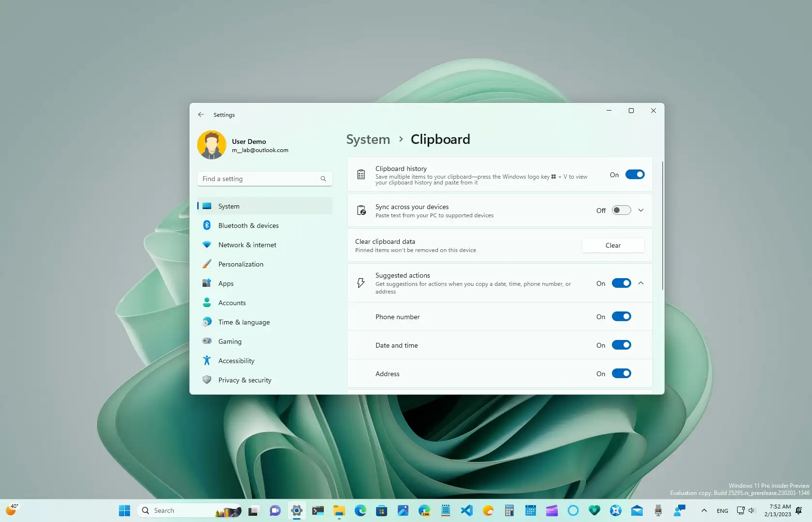Screen dimensions: 812x522
Task: Click the User Demo profile picture
Action: [212, 145]
